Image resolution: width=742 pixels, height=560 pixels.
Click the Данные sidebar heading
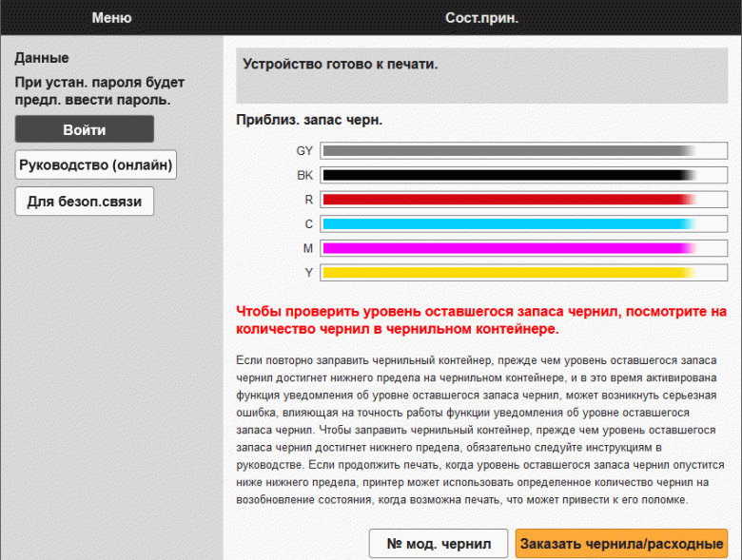tap(42, 58)
